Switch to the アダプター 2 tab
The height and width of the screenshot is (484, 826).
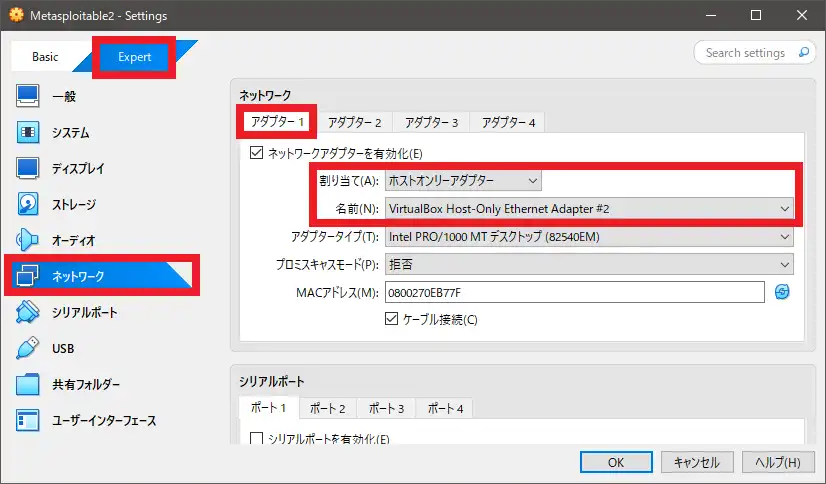354,122
